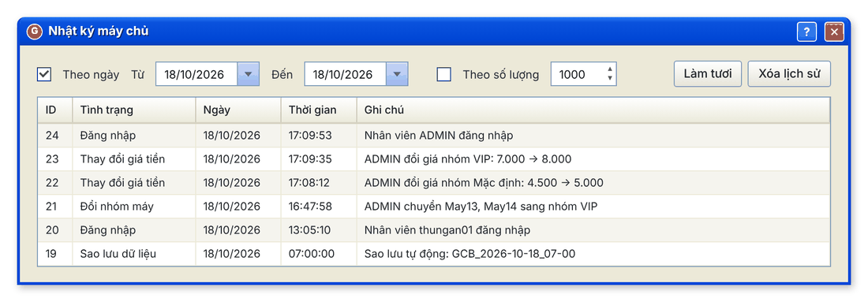Open the Đến date dropdown arrow
The image size is (868, 302).
tap(397, 74)
